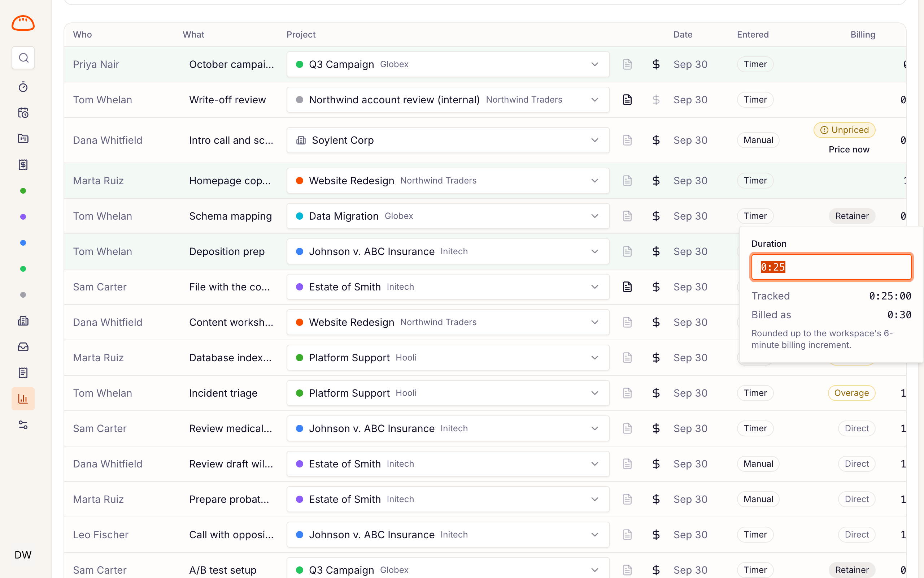
Task: Toggle the billable dollar sign on the October campai... row
Action: tap(656, 64)
